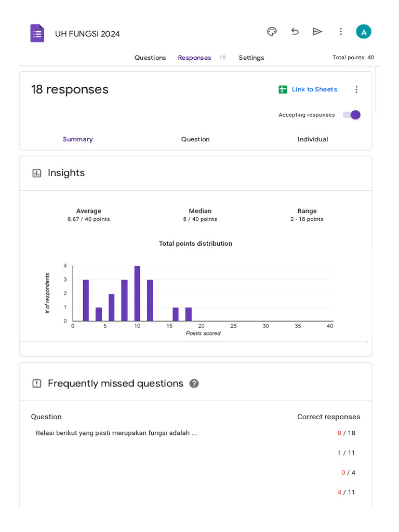Click the response count badge 18 beside Responses

tap(222, 57)
